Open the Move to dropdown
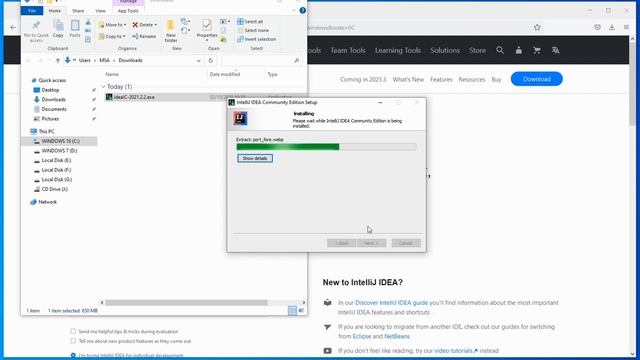Image resolution: width=640 pixels, height=360 pixels. click(x=112, y=25)
